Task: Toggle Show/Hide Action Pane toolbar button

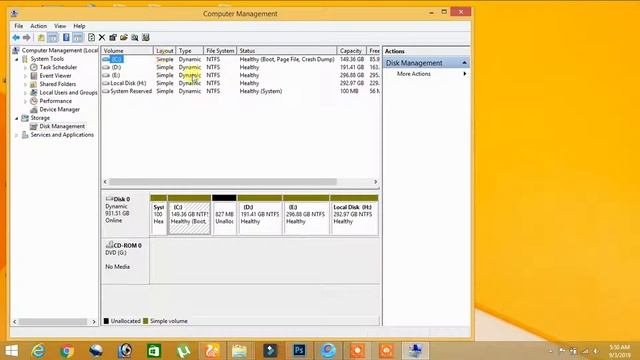Action: [x=78, y=38]
